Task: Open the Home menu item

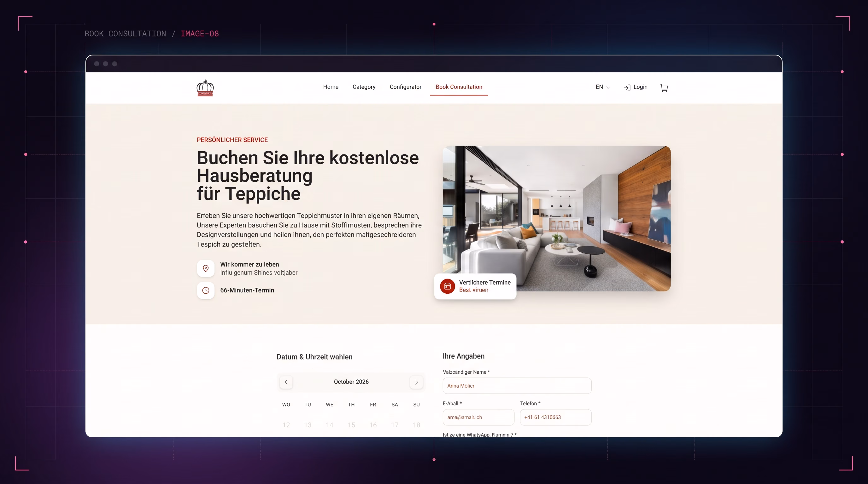Action: pyautogui.click(x=331, y=87)
